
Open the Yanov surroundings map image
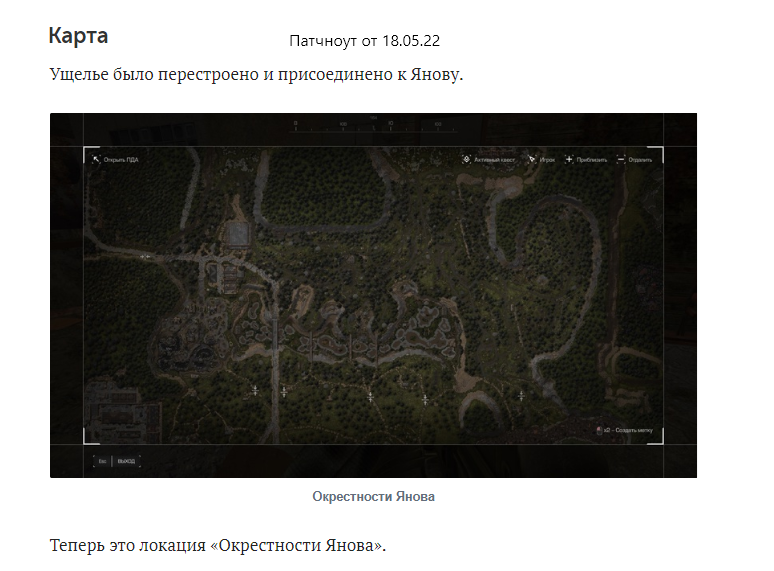pyautogui.click(x=373, y=295)
